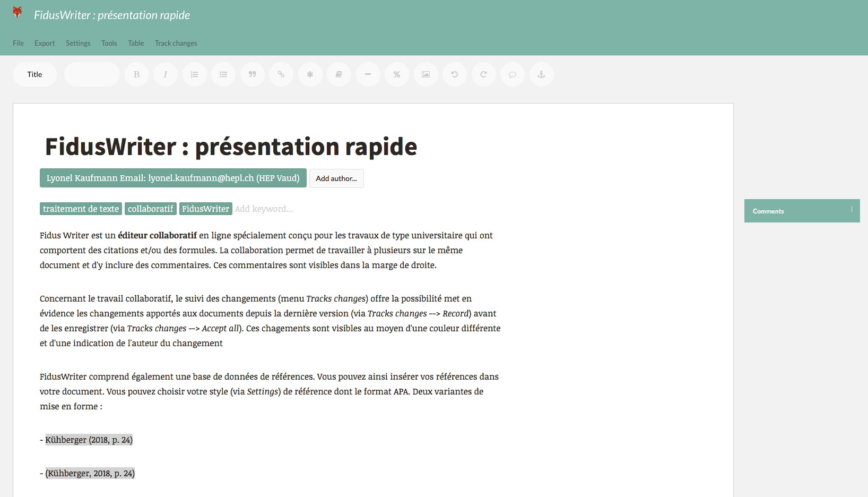Insert a figure with image icon

click(426, 74)
